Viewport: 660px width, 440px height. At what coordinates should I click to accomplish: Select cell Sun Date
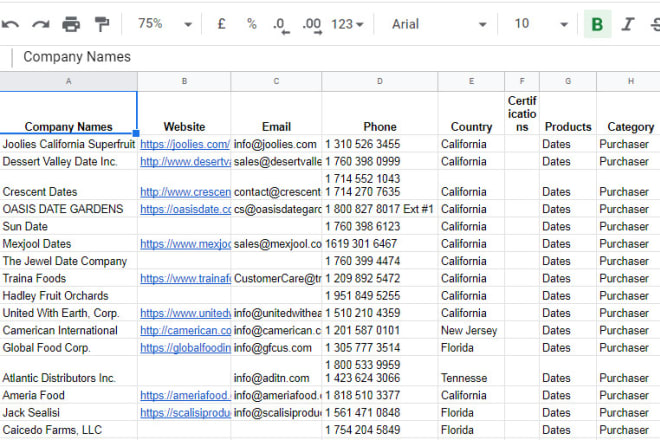click(x=68, y=226)
